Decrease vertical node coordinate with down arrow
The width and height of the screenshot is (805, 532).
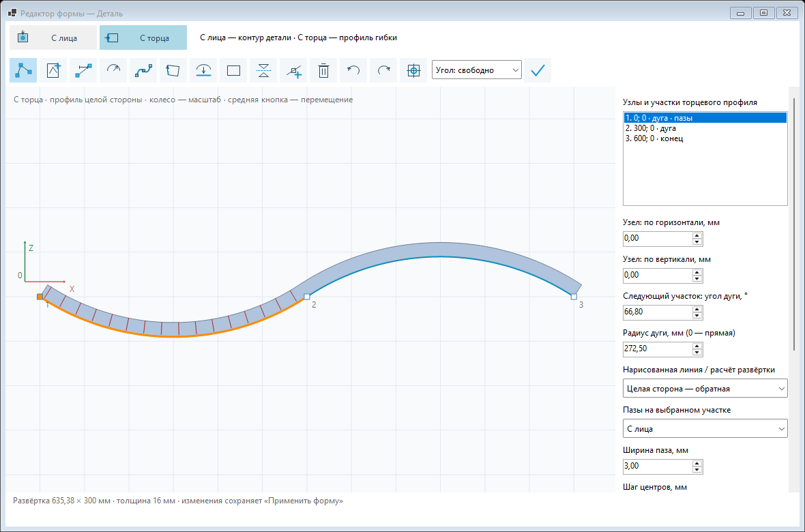(697, 279)
